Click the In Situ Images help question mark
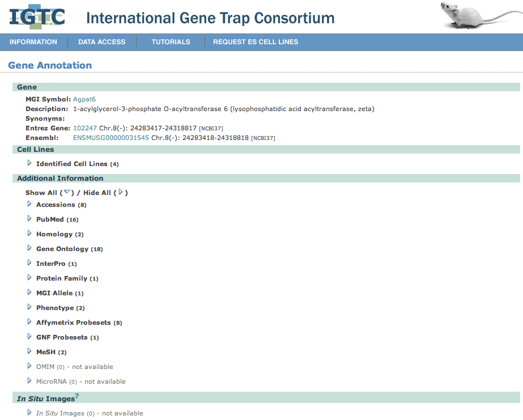 click(77, 396)
